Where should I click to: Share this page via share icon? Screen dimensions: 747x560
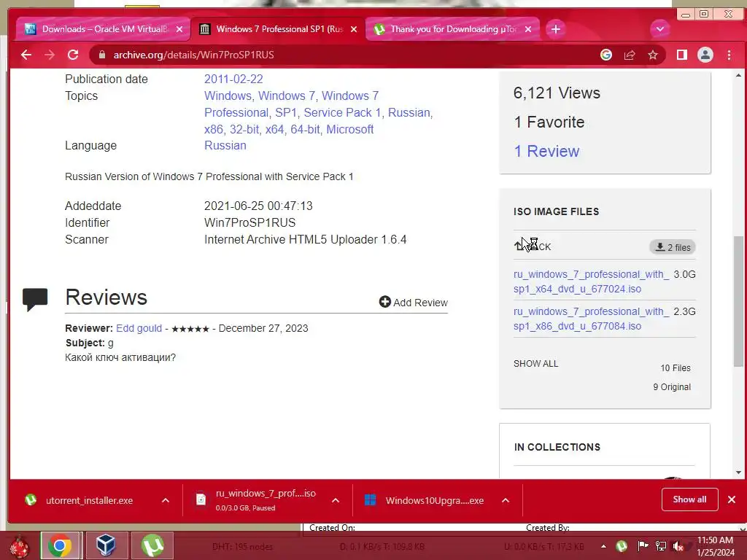(x=630, y=55)
